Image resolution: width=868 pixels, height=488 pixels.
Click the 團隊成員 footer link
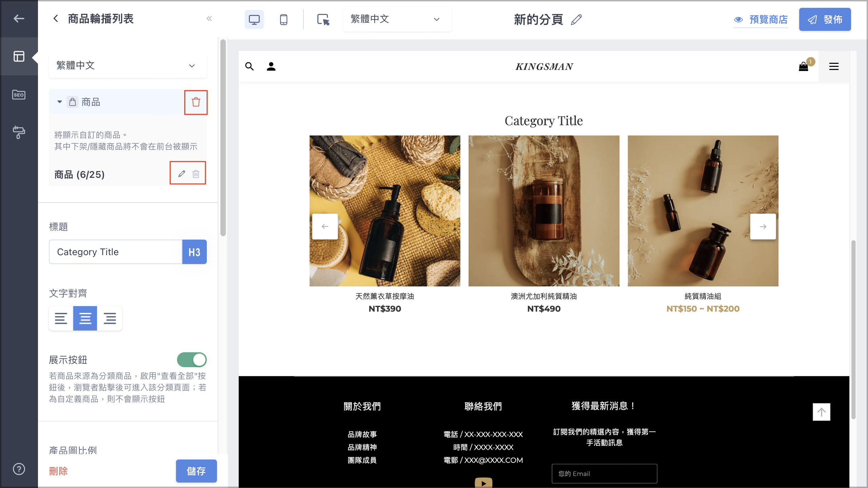click(x=362, y=460)
